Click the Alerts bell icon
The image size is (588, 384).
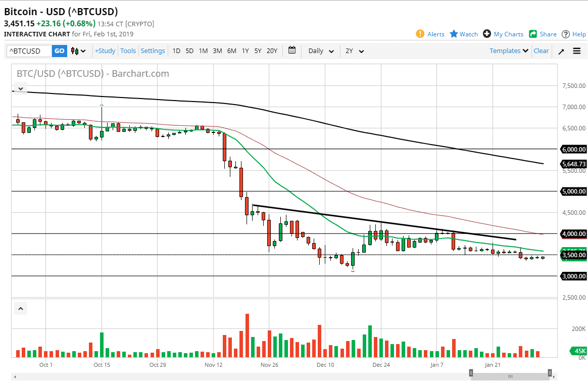(x=420, y=34)
